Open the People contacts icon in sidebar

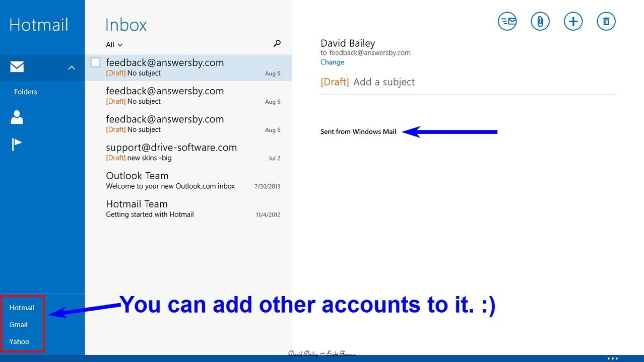[x=17, y=117]
